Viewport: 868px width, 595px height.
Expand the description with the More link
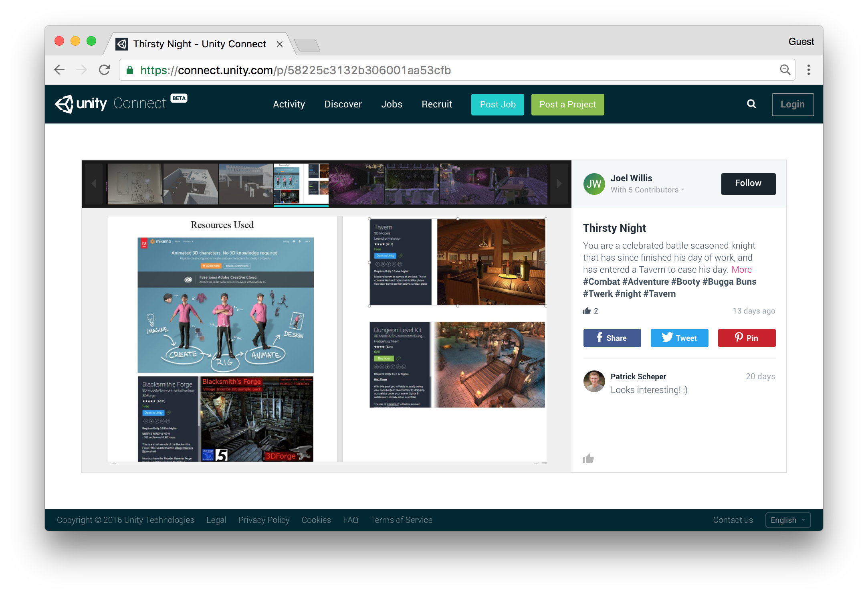[x=742, y=269]
